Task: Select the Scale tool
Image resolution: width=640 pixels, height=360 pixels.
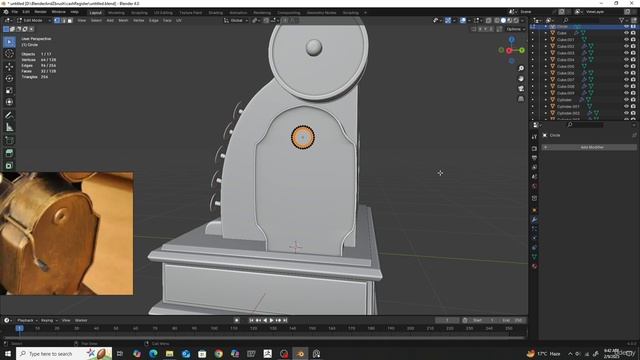Action: [x=9, y=90]
